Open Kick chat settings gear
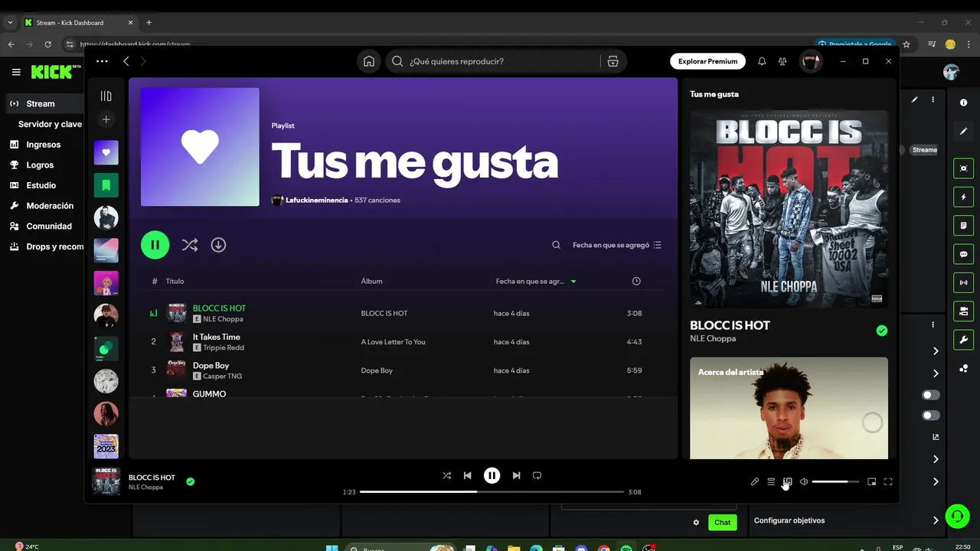 tap(696, 522)
